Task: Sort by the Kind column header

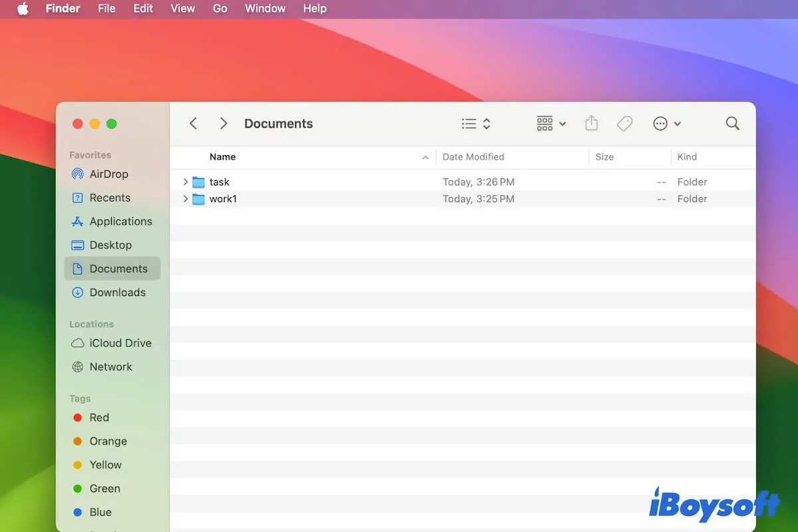Action: [x=687, y=157]
